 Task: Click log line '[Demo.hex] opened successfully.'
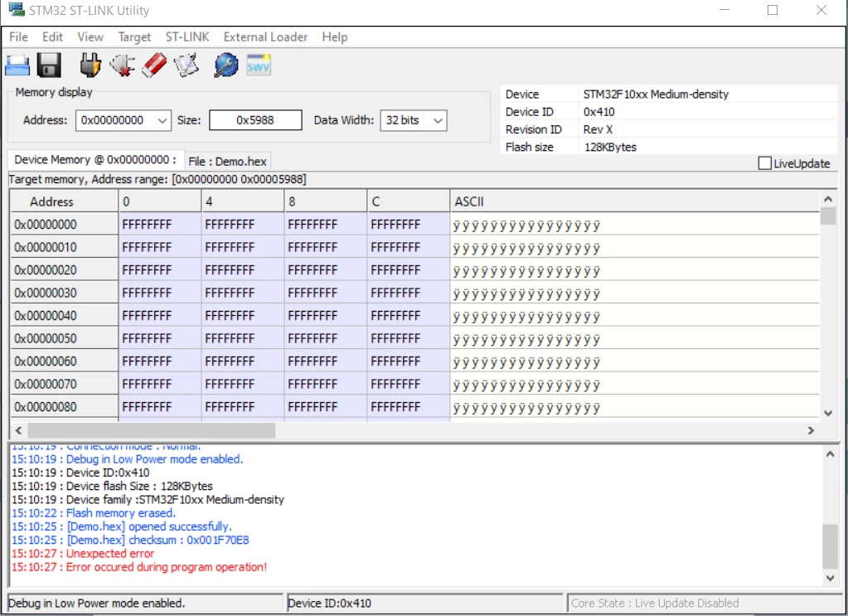[122, 526]
